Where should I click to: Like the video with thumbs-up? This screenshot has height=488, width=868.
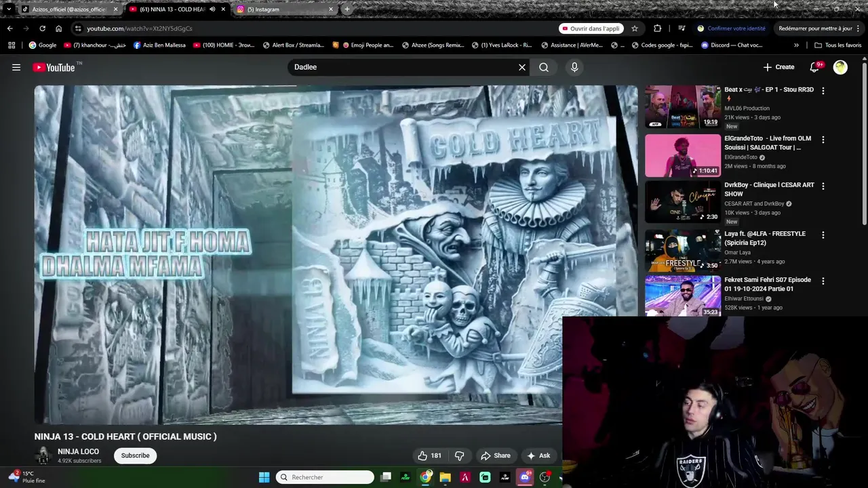429,455
